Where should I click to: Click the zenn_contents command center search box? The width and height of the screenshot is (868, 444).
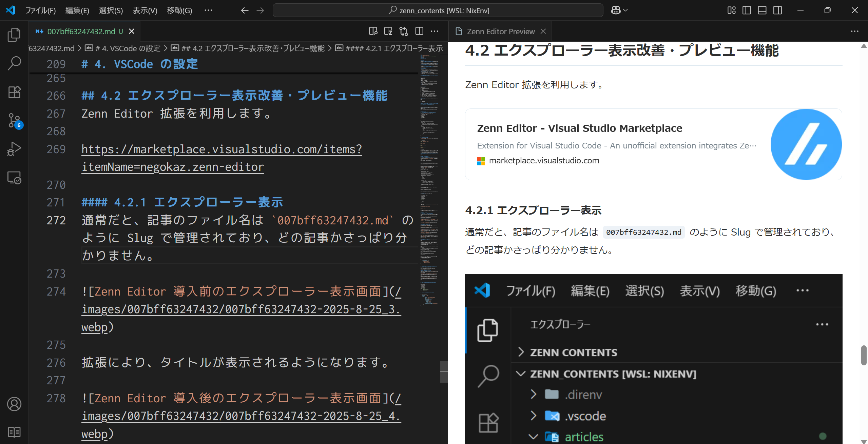(438, 11)
